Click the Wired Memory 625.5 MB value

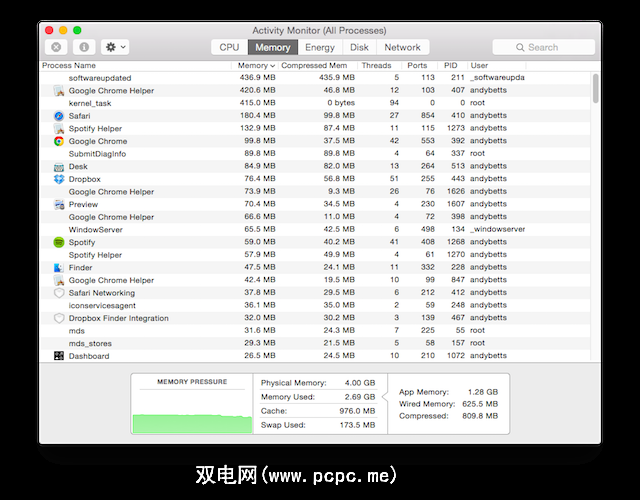click(x=480, y=404)
